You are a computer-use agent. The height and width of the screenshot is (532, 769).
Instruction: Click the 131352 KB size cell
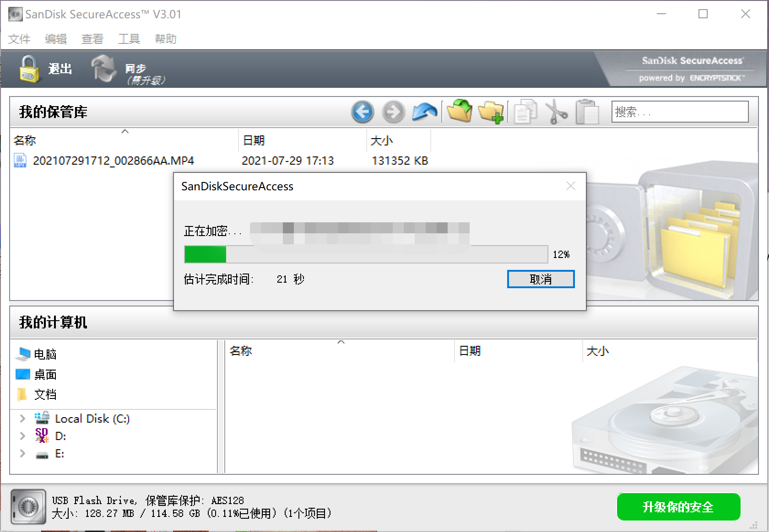tap(400, 161)
